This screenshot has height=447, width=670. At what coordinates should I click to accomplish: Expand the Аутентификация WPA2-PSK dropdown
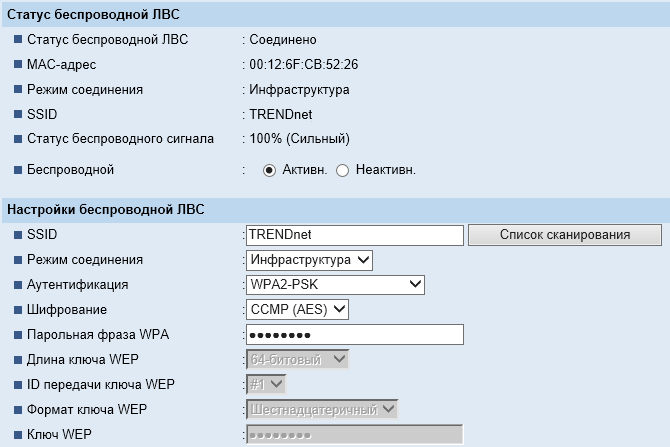[336, 285]
